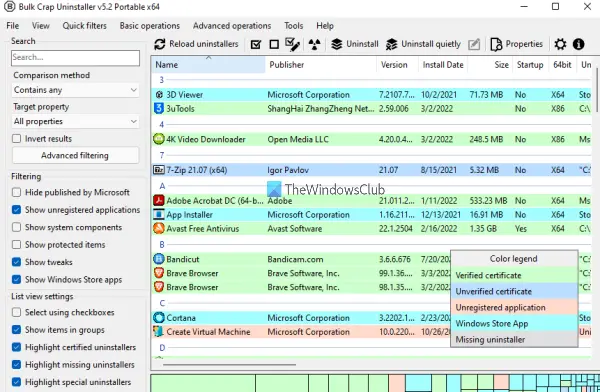Collapse the group header 4

(161, 124)
